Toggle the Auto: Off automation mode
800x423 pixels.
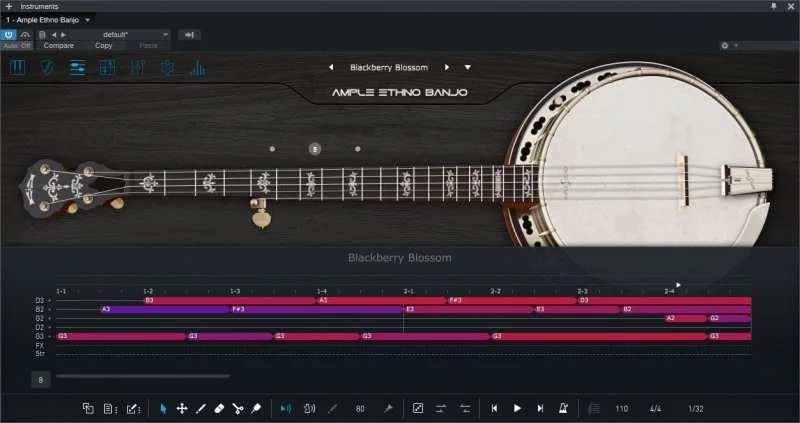(x=17, y=45)
